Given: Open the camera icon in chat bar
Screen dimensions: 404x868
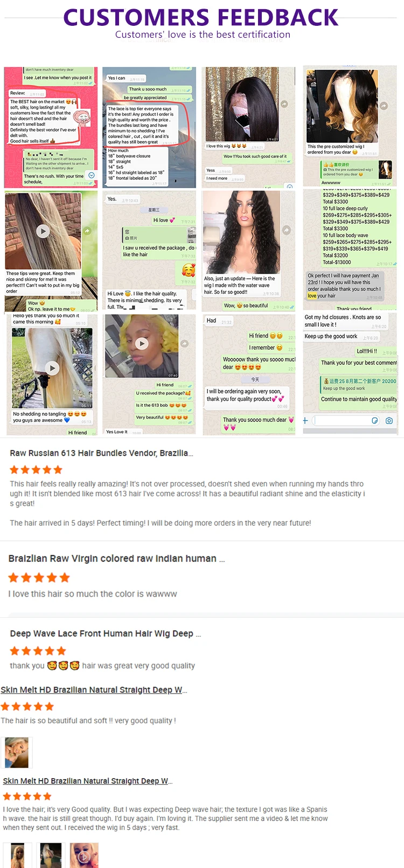Looking at the screenshot, I should (389, 421).
